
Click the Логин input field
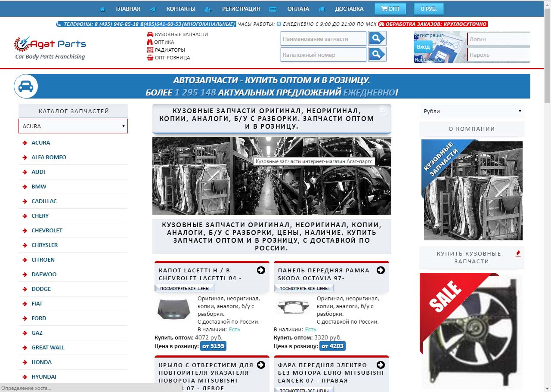pos(498,39)
